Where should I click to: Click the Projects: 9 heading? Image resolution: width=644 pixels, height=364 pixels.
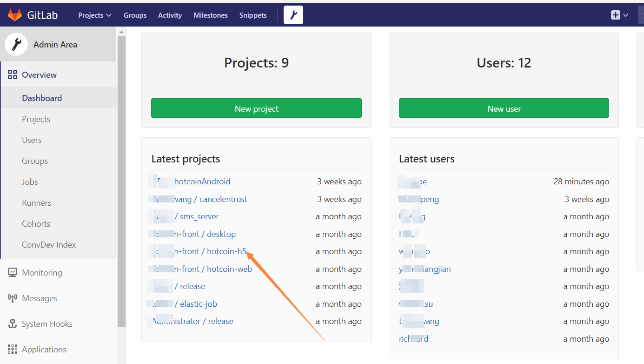[256, 63]
